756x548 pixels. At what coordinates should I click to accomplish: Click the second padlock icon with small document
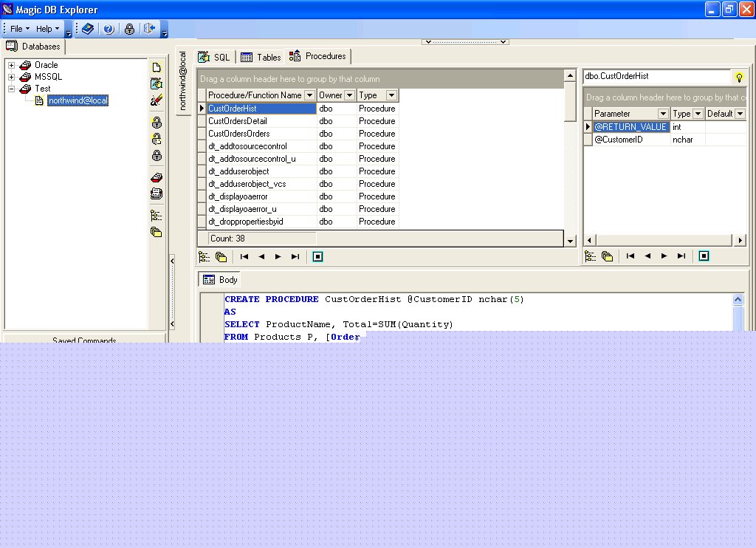[x=157, y=139]
